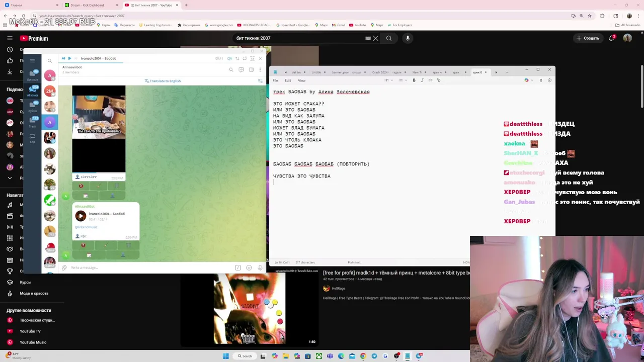Open YouTube notifications bell

pos(612,38)
